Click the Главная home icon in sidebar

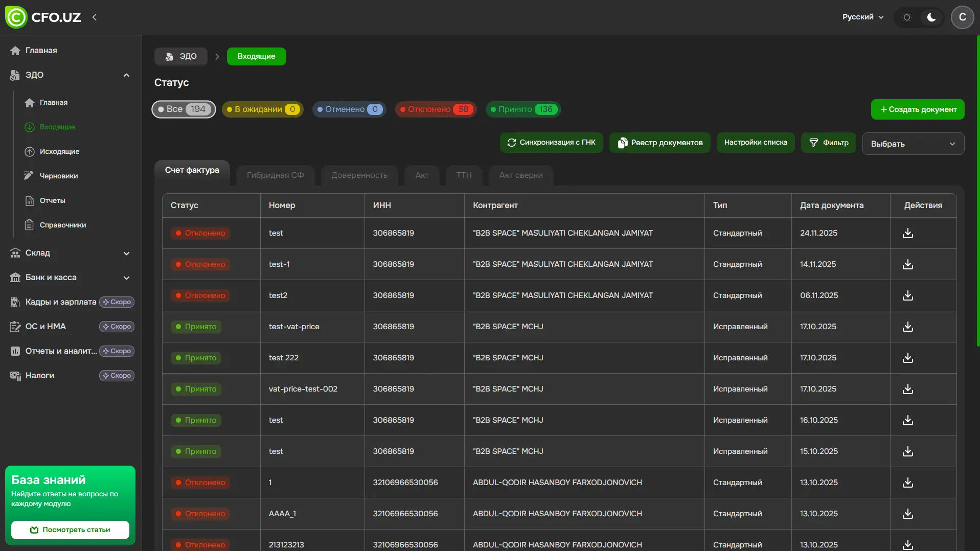click(16, 50)
